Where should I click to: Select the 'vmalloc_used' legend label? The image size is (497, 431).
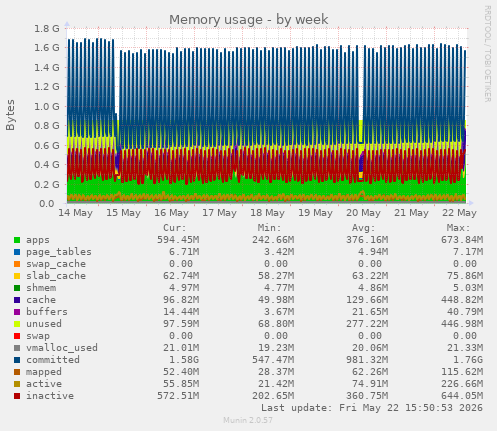[62, 348]
